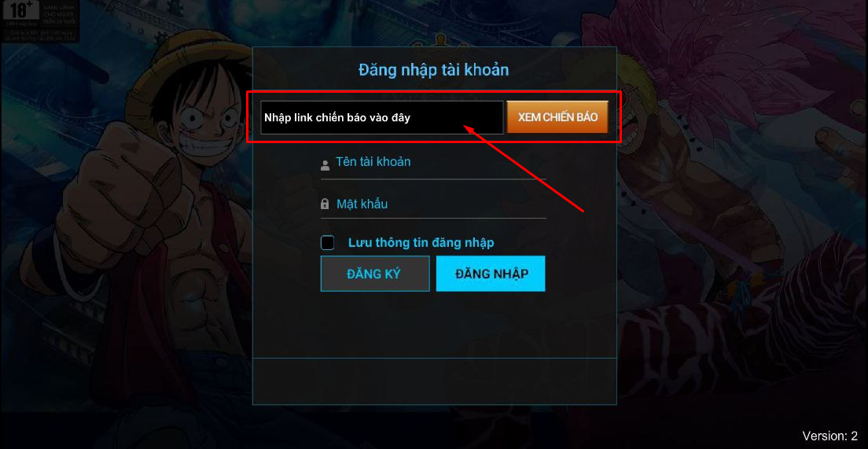868x449 pixels.
Task: Tick the Lưu thông tin đăng nhập checkbox
Action: [x=328, y=243]
